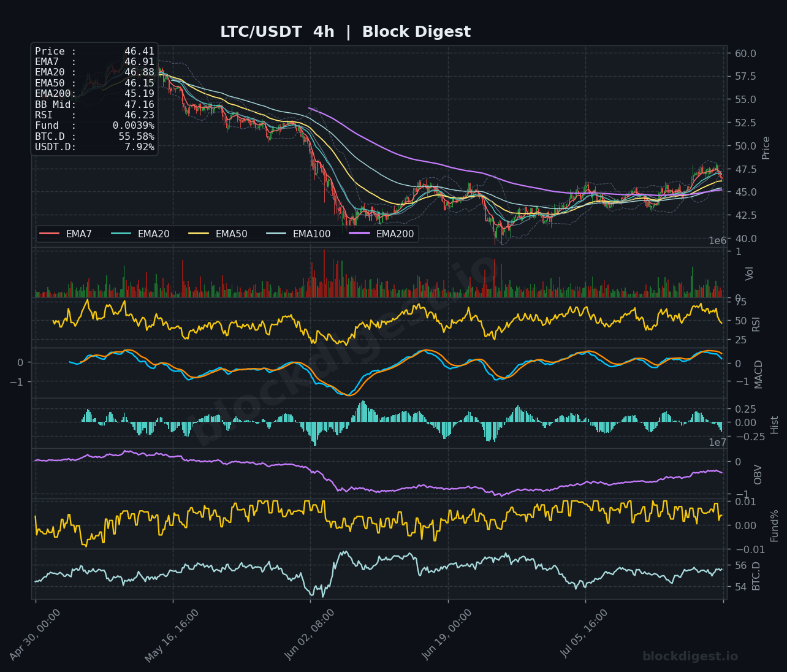This screenshot has height=672, width=787.
Task: Click the Apr 30, 00:00 date tick
Action: click(36, 635)
